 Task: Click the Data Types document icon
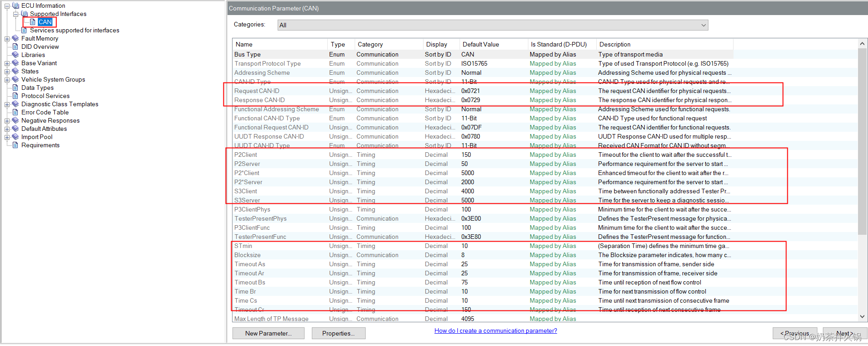click(15, 88)
